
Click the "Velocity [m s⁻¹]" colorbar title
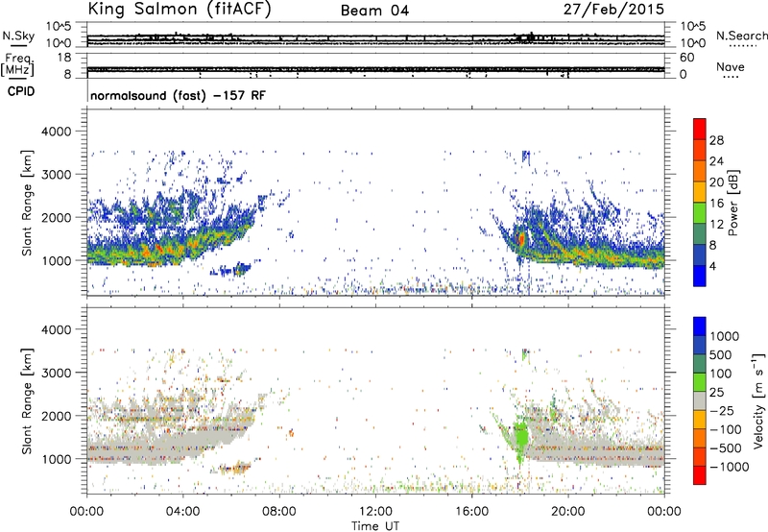click(758, 400)
